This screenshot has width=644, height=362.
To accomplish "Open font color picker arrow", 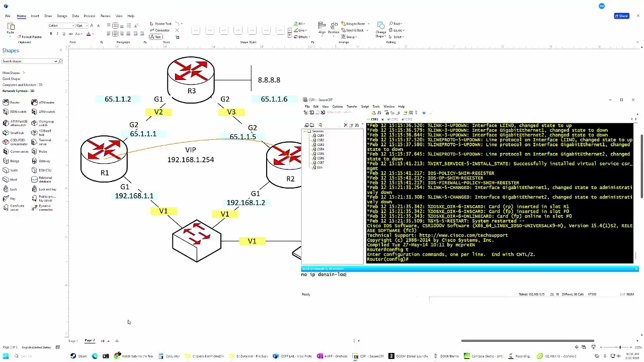I will click(94, 34).
